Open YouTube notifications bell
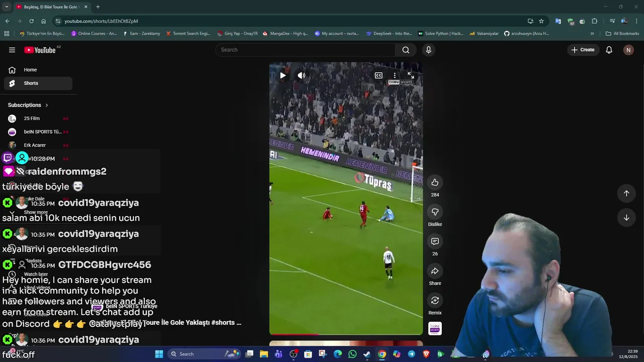The image size is (644, 362). pos(609,50)
